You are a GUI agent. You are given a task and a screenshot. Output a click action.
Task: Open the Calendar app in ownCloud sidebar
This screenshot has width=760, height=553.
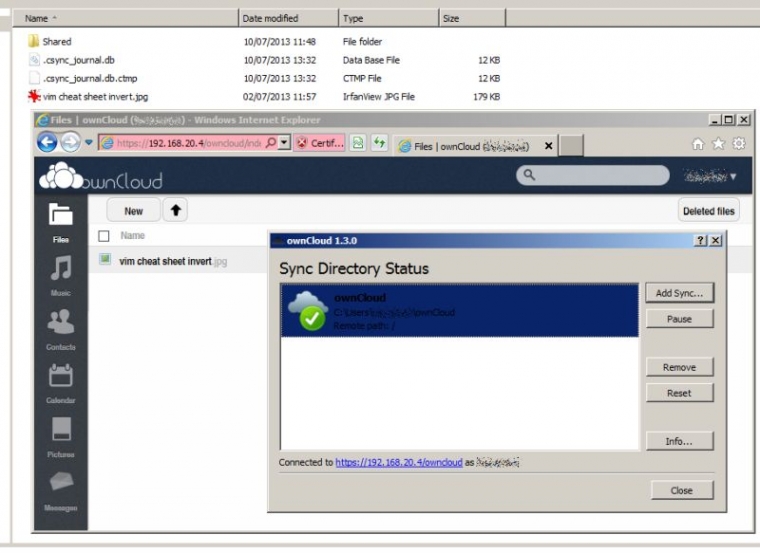[x=61, y=383]
